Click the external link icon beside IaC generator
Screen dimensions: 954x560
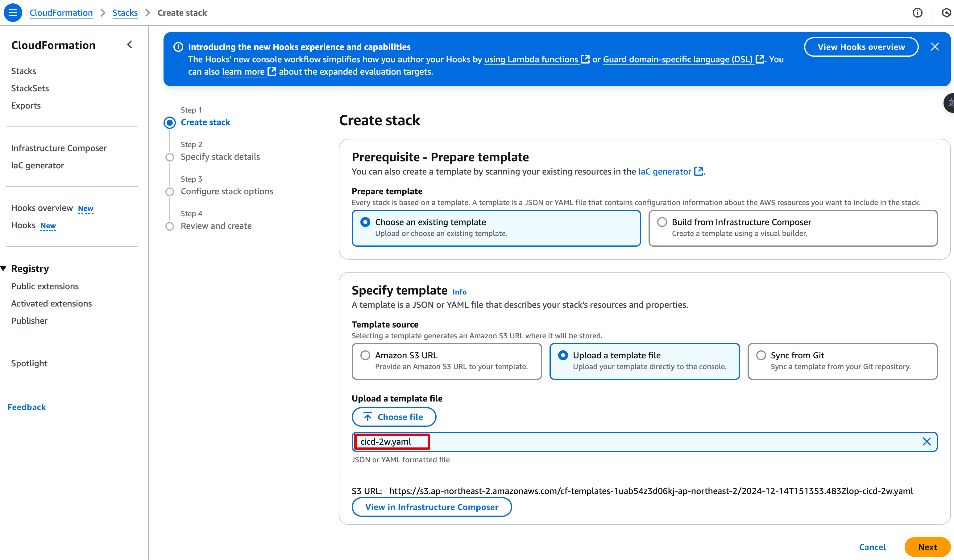point(699,171)
